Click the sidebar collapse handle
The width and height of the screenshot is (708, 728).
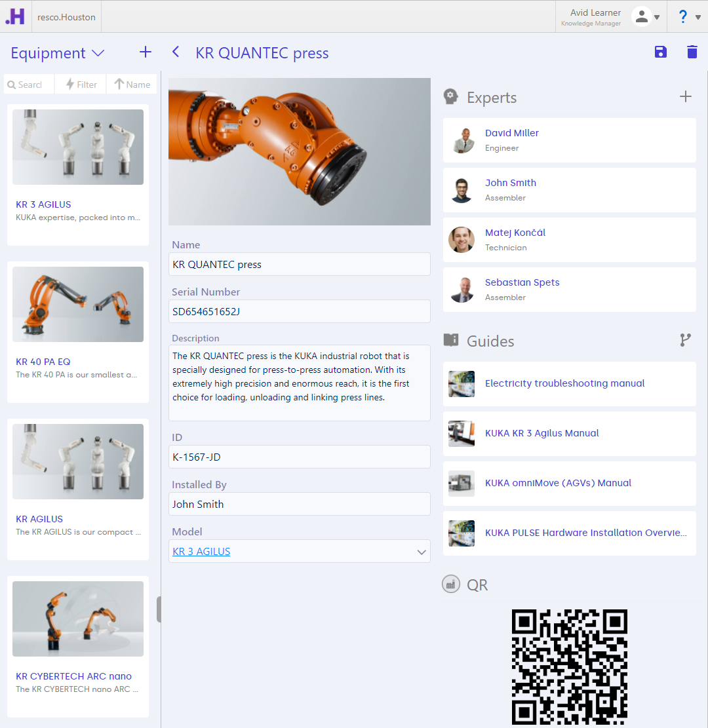click(x=159, y=609)
